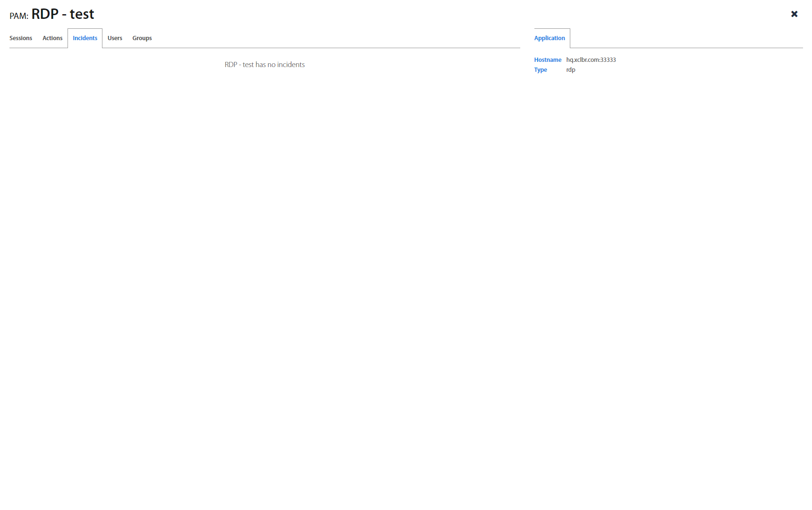
Task: Select the Incidents tab
Action: [85, 38]
